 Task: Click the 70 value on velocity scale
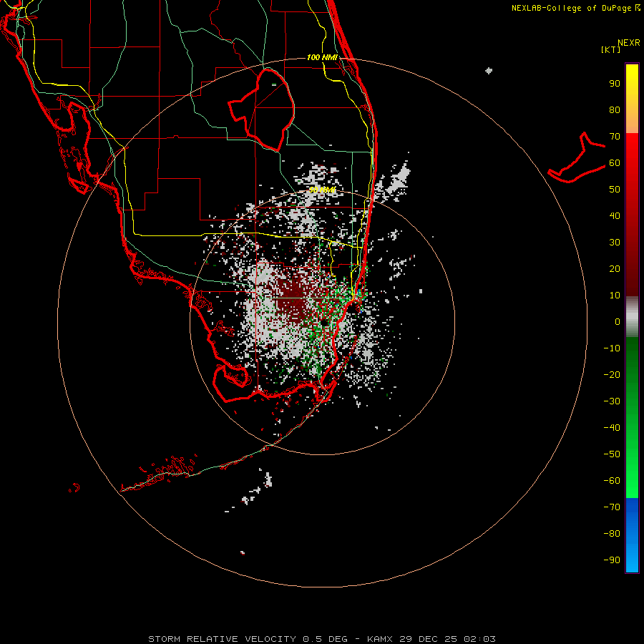click(x=615, y=137)
